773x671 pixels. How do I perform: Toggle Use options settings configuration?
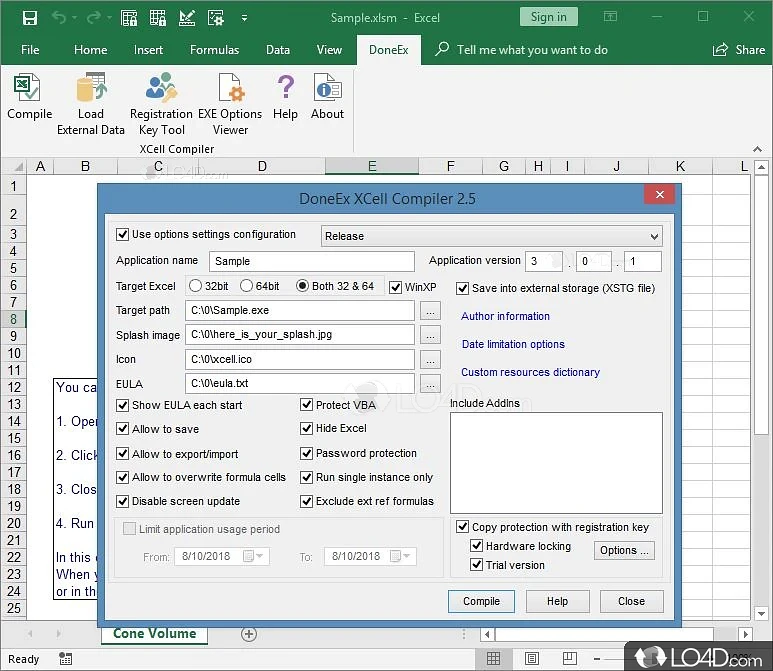[122, 234]
